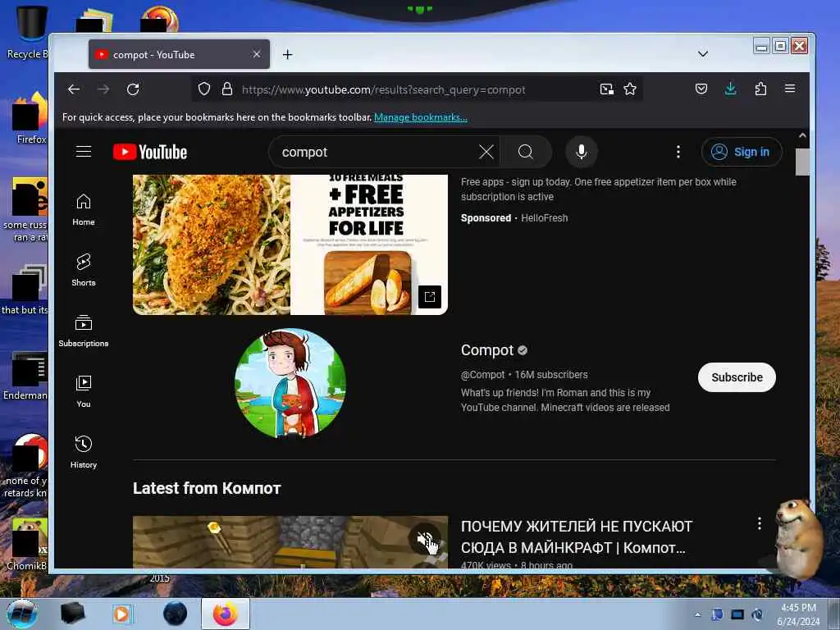This screenshot has width=840, height=630.
Task: Open the media player taskbar icon
Action: 122,614
